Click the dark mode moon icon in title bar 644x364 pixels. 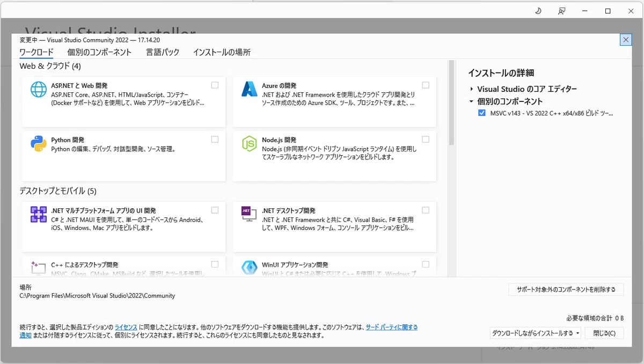(538, 11)
